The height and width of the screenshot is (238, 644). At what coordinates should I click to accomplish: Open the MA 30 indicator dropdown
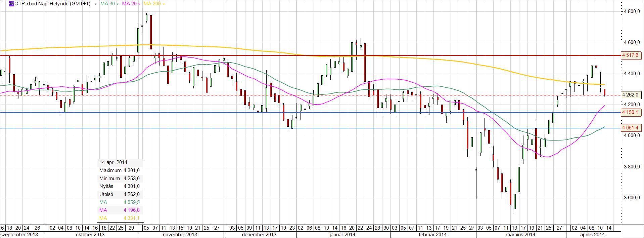[x=117, y=4]
